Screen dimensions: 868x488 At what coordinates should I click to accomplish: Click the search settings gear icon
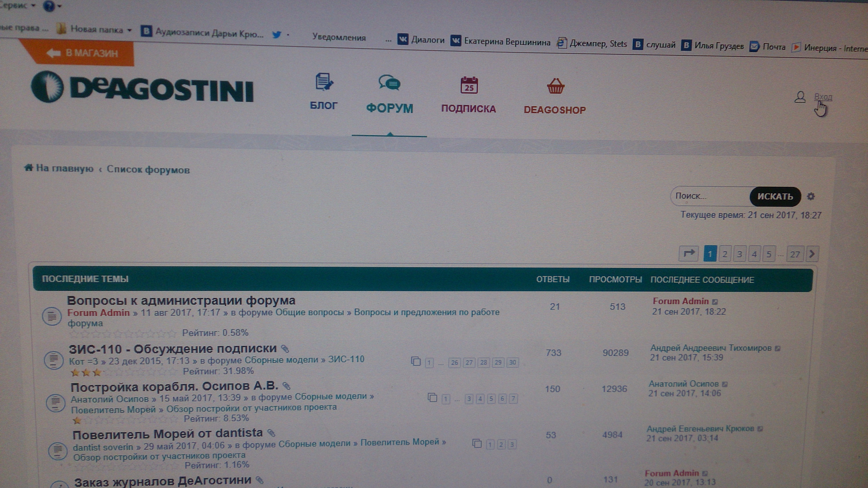811,196
